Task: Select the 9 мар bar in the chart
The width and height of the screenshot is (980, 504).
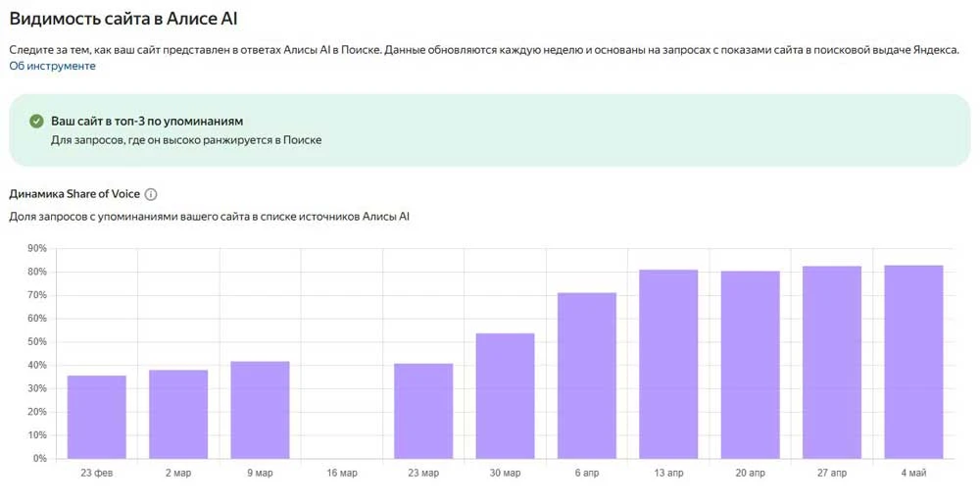Action: [260, 410]
